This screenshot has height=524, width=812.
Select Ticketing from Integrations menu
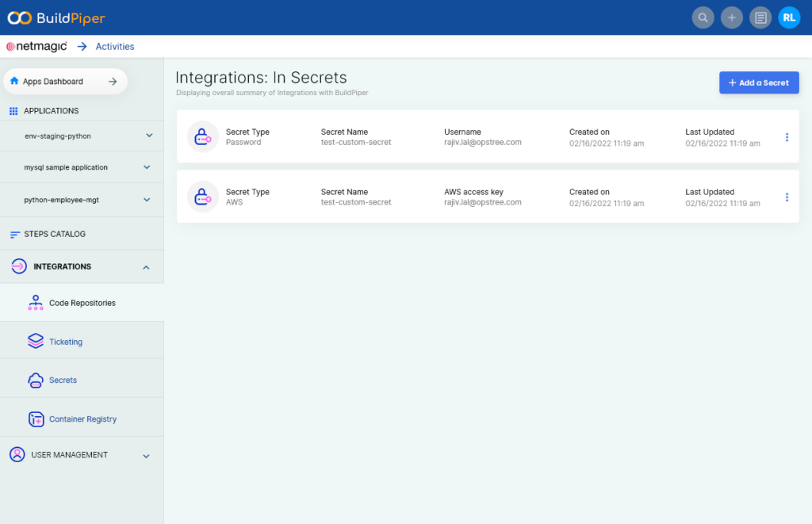(65, 342)
